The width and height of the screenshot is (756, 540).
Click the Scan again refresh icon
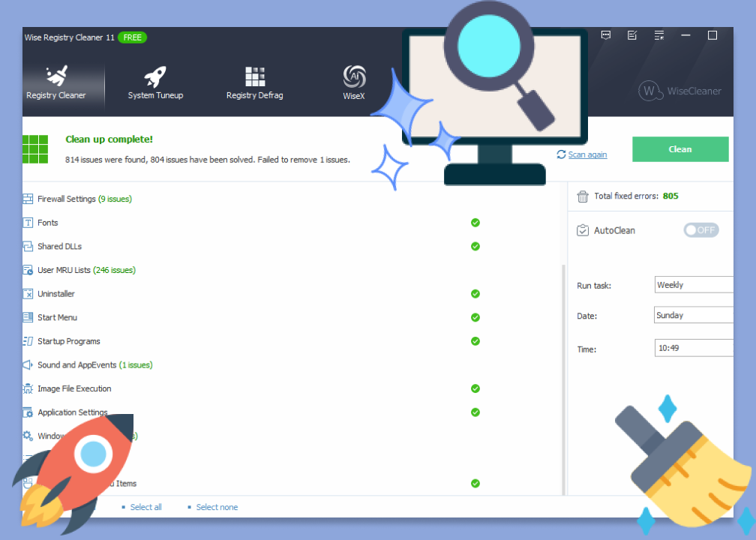point(561,154)
